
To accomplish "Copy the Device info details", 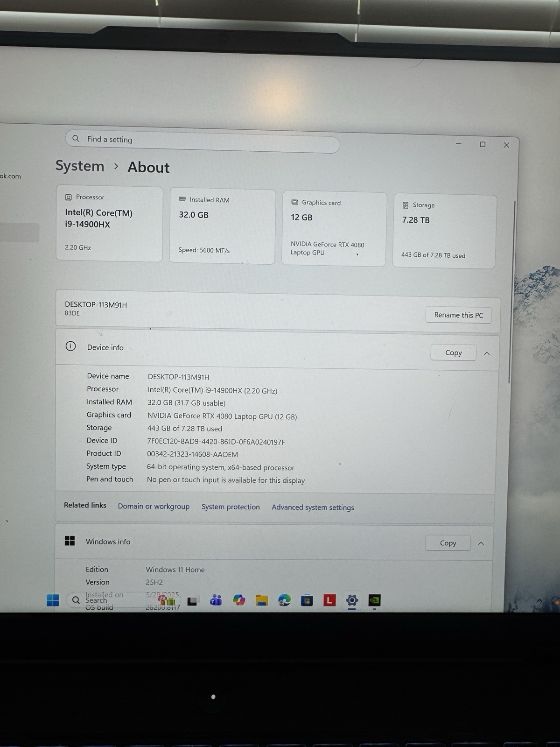I will [x=453, y=353].
